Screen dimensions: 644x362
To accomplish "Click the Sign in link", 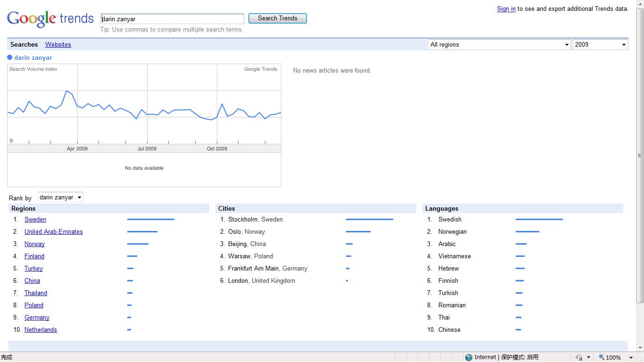I will click(x=506, y=8).
